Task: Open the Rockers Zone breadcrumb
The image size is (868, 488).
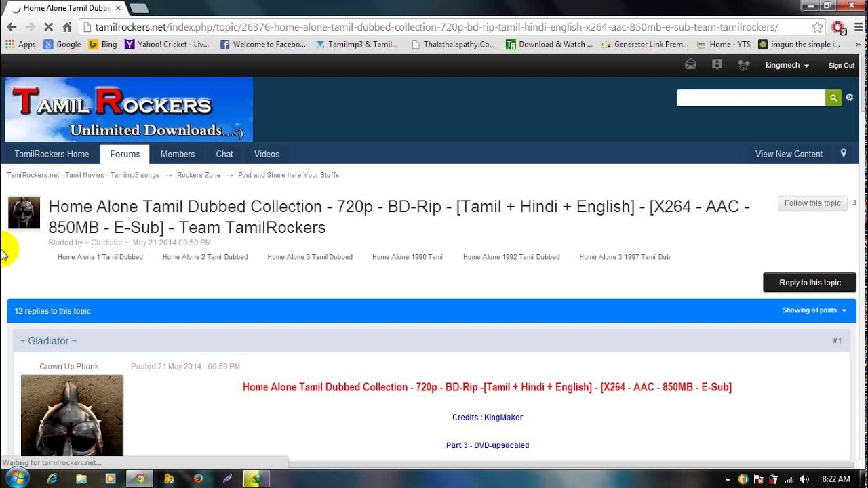Action: point(199,175)
